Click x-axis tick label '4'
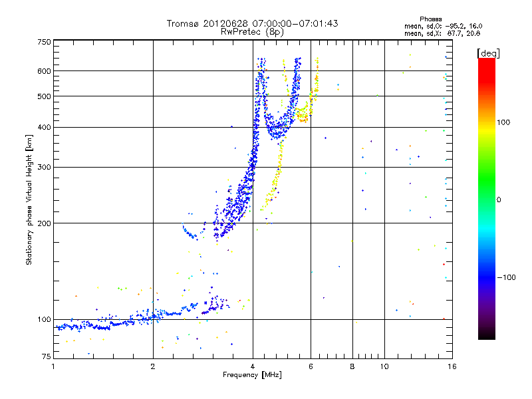532x399 pixels. point(253,366)
